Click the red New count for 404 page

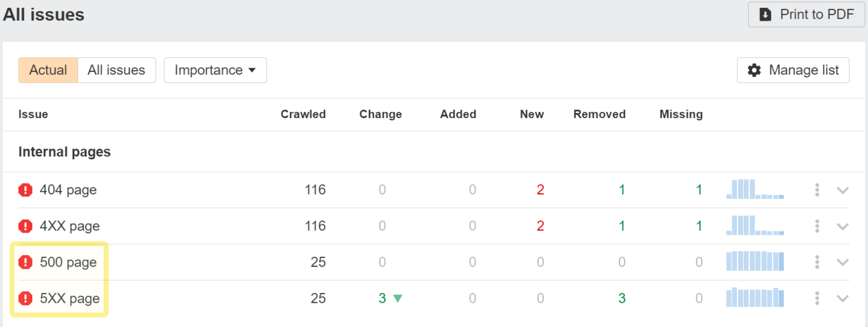[540, 190]
